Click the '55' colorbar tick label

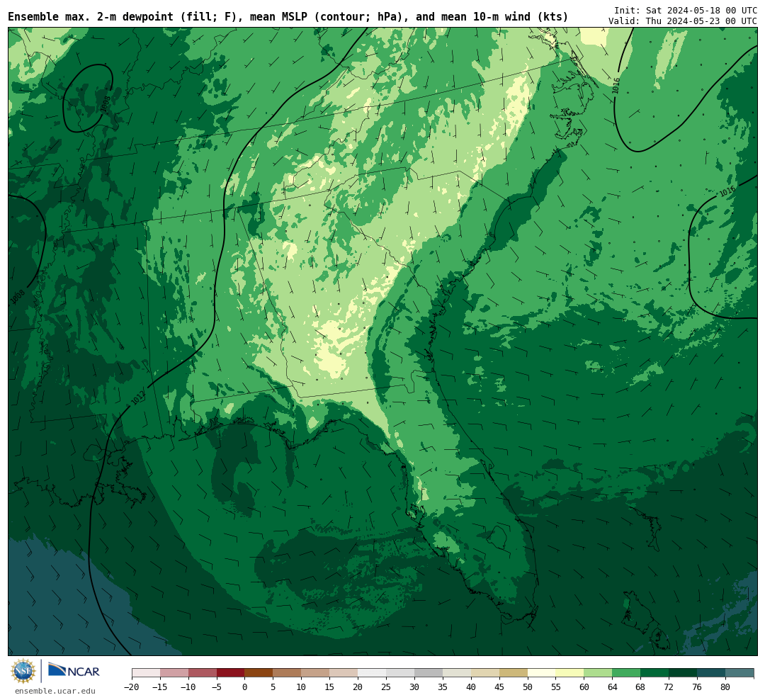pos(556,687)
